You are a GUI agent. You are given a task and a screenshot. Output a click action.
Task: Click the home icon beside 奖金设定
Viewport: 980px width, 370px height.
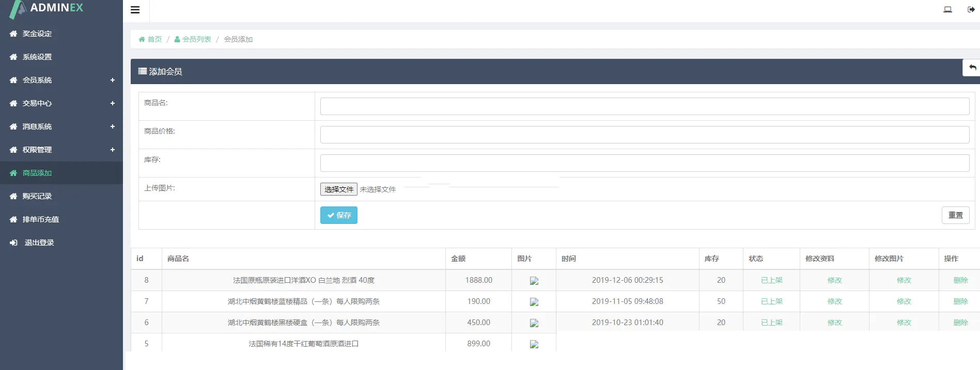tap(13, 34)
